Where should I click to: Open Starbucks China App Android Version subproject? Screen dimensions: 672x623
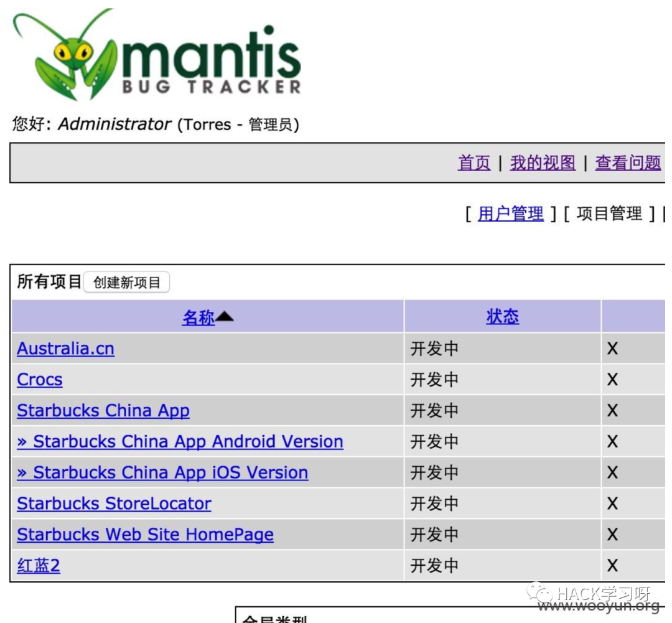180,442
